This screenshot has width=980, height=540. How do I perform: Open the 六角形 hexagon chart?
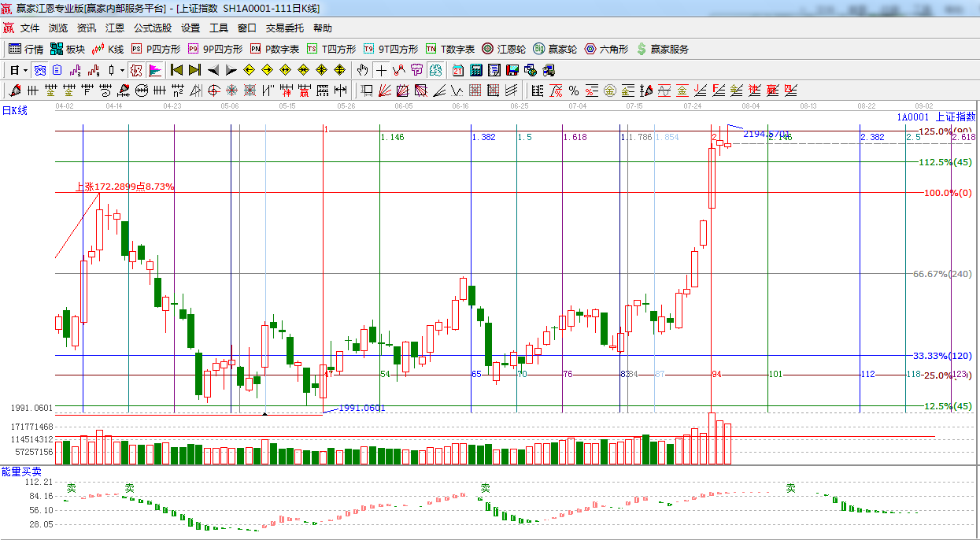click(x=606, y=49)
